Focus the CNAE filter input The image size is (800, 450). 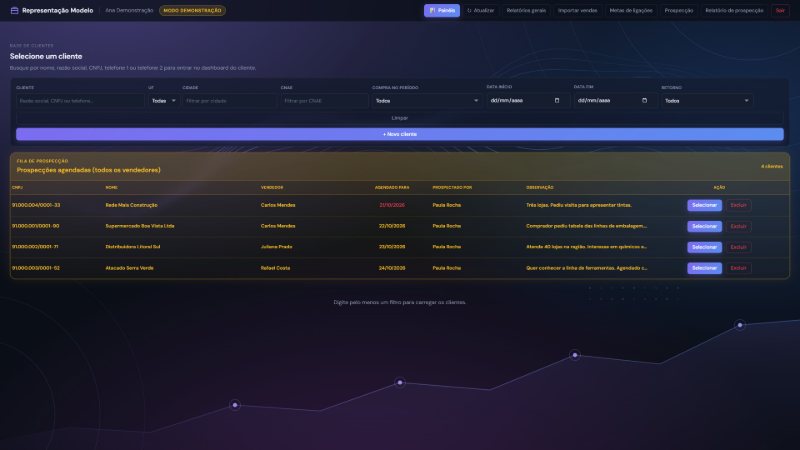point(324,101)
